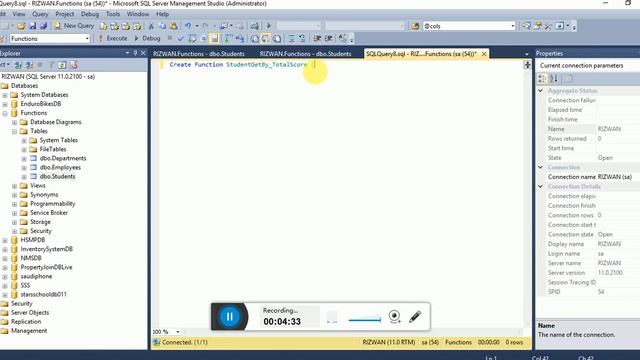Select the saudiphone database
This screenshot has height=360, width=640.
36,276
